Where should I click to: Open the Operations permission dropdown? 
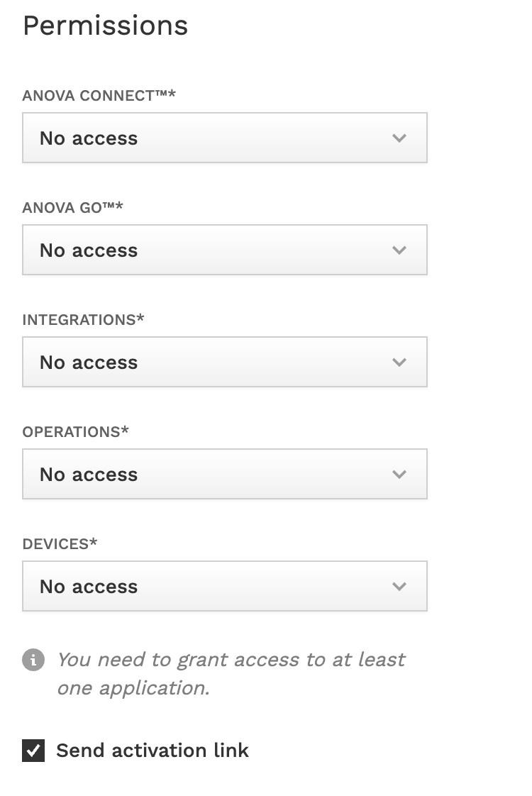point(224,474)
